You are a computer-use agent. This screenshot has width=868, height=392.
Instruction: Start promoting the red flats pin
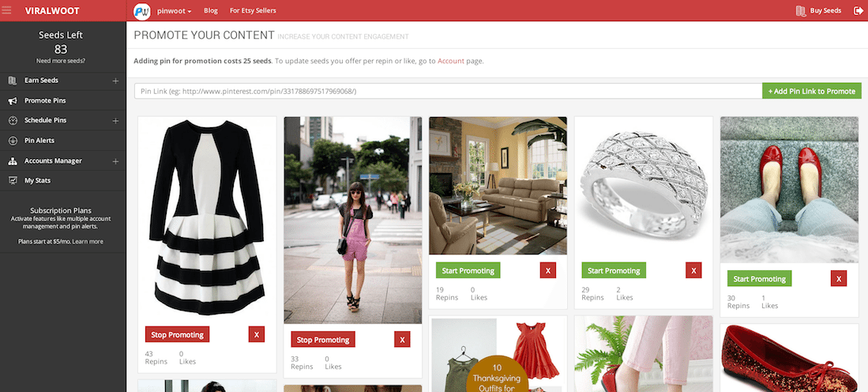[x=759, y=278]
